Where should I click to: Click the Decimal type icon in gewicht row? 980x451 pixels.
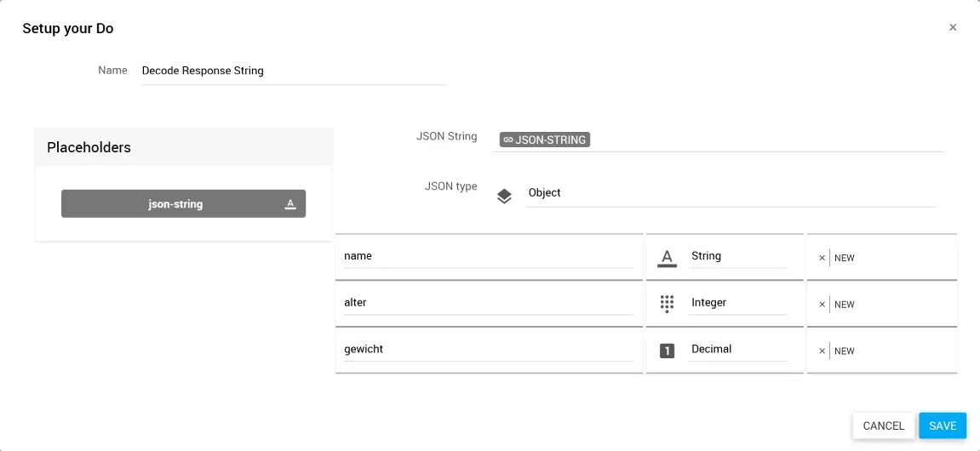(668, 350)
